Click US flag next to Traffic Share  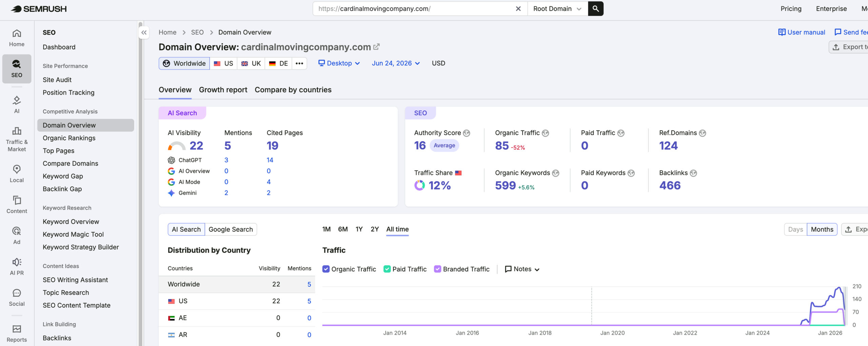458,173
